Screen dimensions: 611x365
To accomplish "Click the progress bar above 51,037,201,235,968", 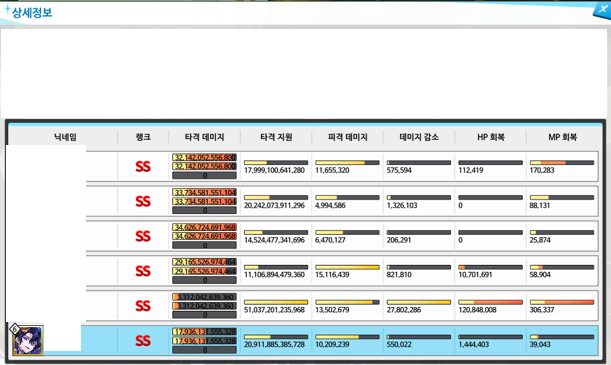I will [276, 302].
